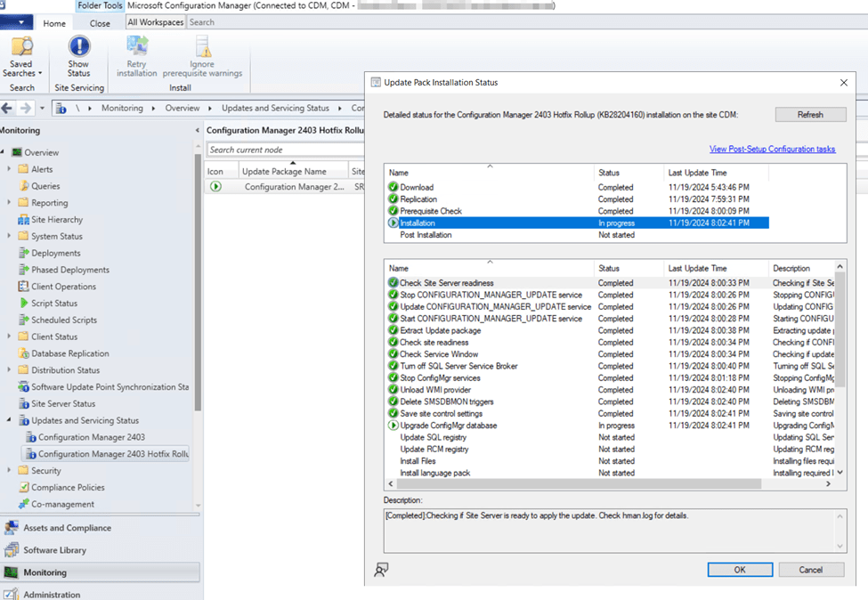868x600 pixels.
Task: Select Database Replication in the tree
Action: pyautogui.click(x=69, y=353)
